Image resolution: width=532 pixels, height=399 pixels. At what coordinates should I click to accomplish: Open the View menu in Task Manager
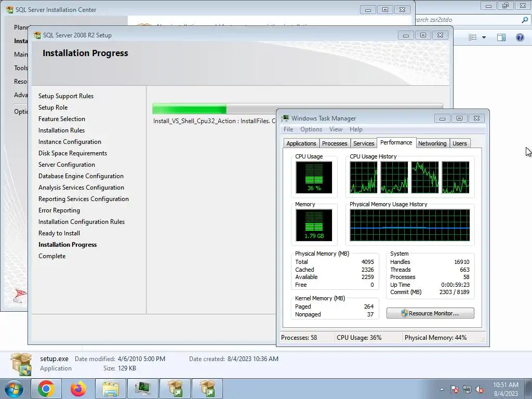336,129
